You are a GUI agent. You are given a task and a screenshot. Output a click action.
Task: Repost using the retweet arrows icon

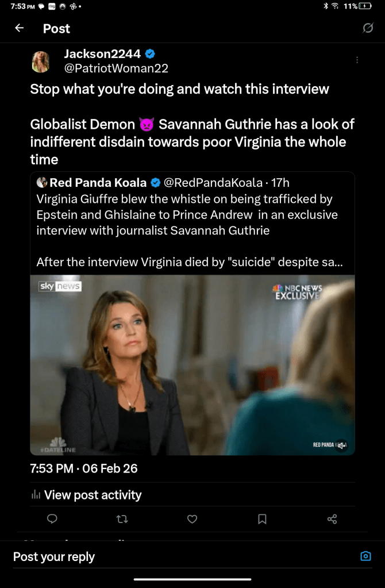(122, 519)
